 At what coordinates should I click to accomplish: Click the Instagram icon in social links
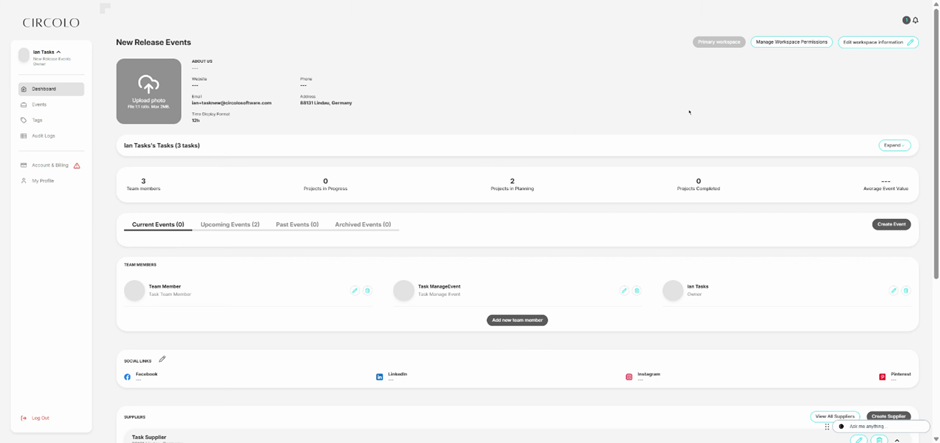(x=629, y=377)
